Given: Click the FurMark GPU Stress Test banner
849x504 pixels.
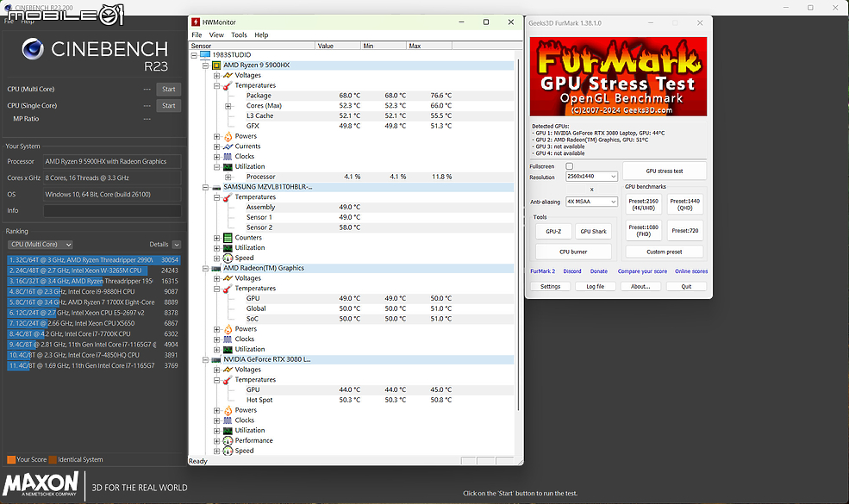Looking at the screenshot, I should 618,77.
